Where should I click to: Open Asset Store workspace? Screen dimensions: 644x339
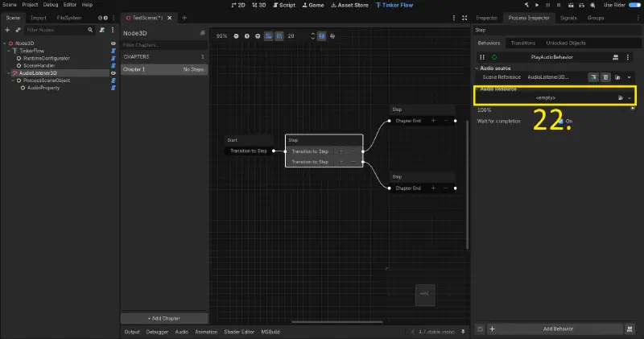click(349, 5)
